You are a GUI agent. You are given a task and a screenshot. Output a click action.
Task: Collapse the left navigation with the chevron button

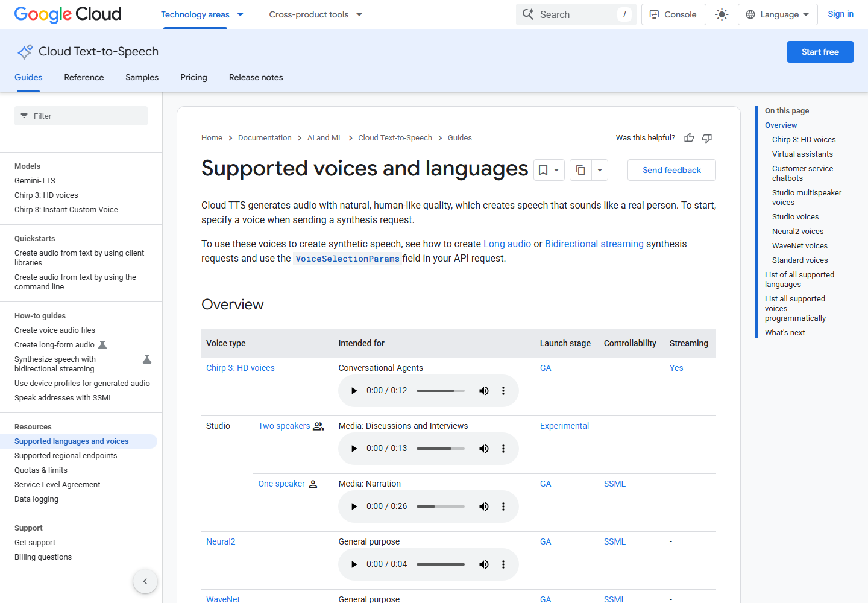click(x=145, y=581)
